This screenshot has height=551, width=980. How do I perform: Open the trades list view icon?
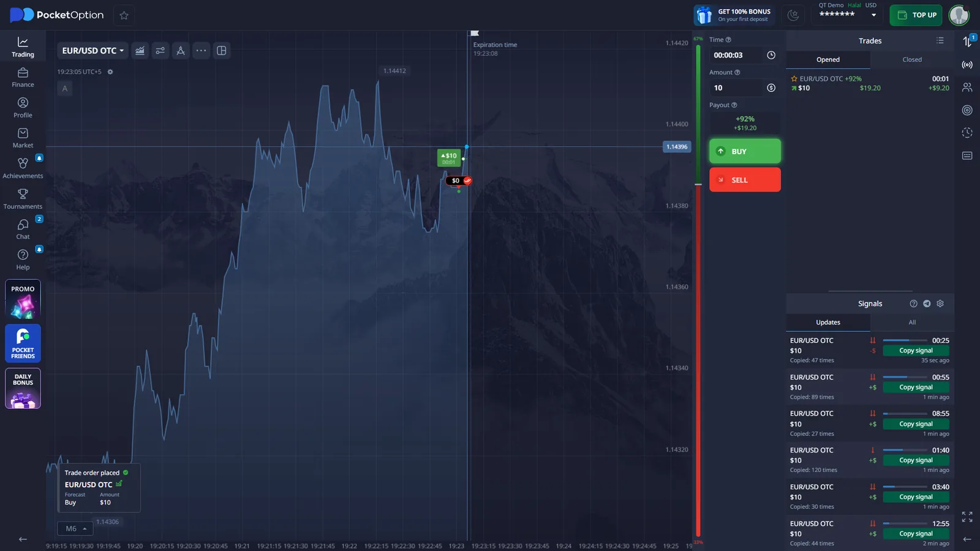coord(940,40)
